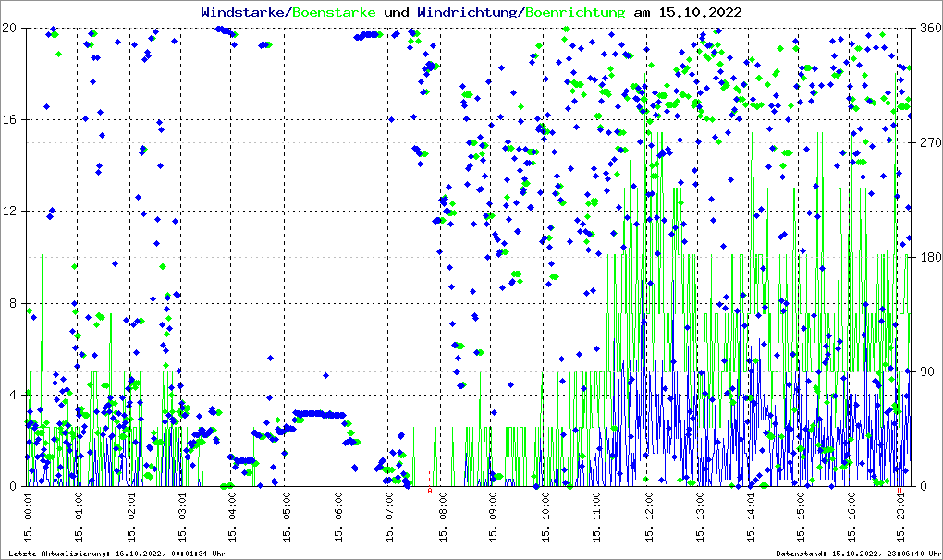Select the '180' value on right axis
Screen dimensions: 943x560
click(x=926, y=258)
